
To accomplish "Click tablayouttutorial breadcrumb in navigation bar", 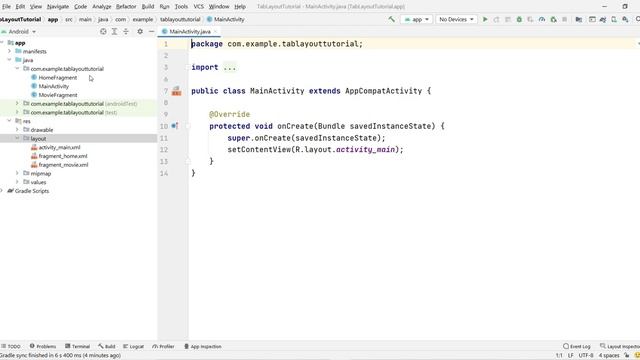I will (x=180, y=19).
